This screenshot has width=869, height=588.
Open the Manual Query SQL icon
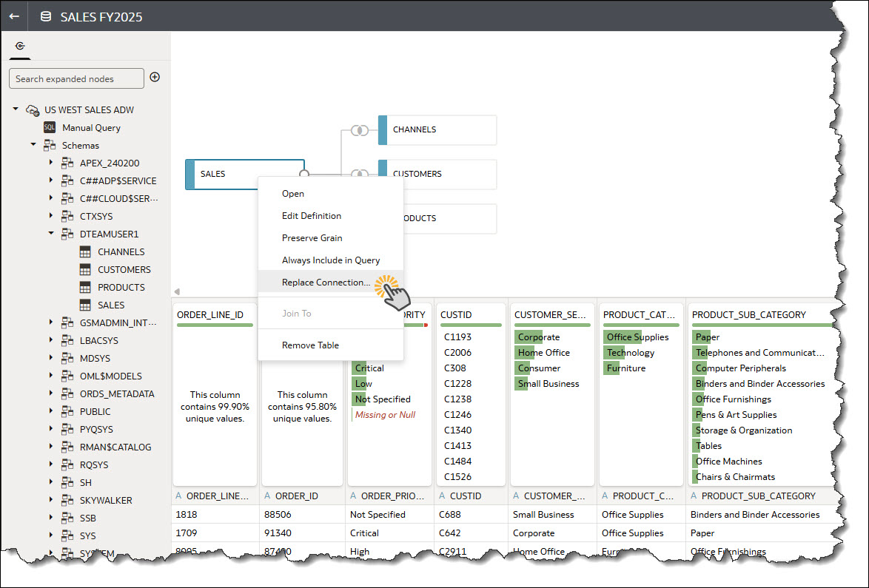(50, 127)
